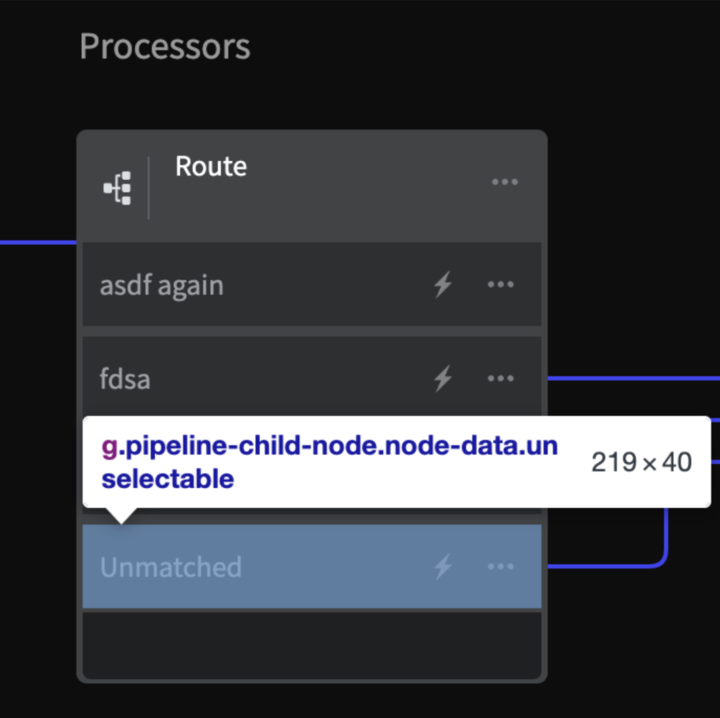
Task: Click the lightning bolt on Unmatched row
Action: coord(443,567)
